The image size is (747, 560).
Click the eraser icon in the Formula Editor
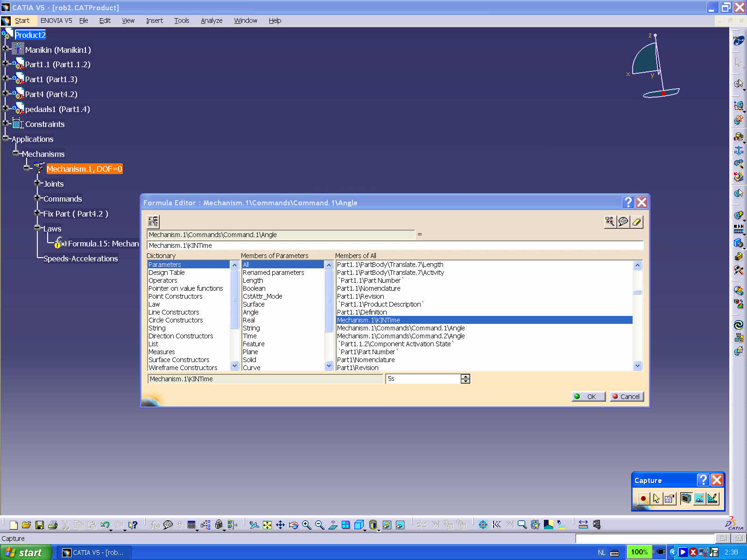(637, 222)
